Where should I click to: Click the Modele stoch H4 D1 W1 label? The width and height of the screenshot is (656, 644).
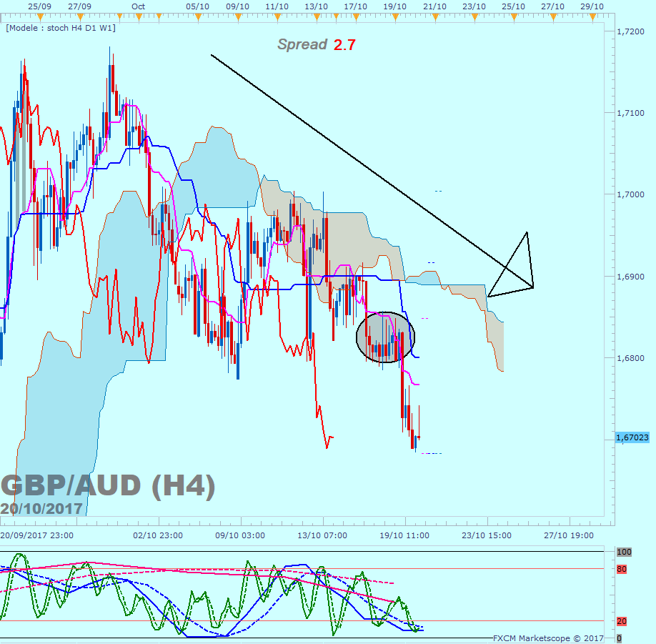pos(61,28)
